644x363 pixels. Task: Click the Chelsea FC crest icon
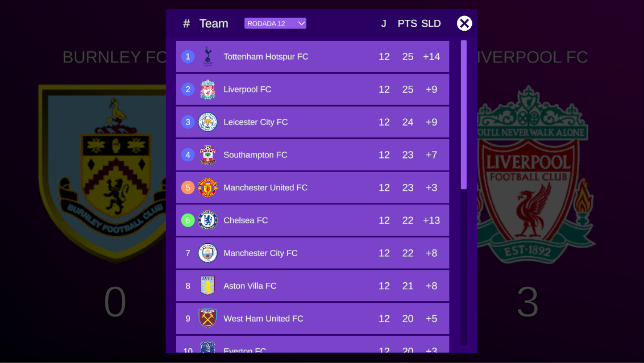(207, 220)
